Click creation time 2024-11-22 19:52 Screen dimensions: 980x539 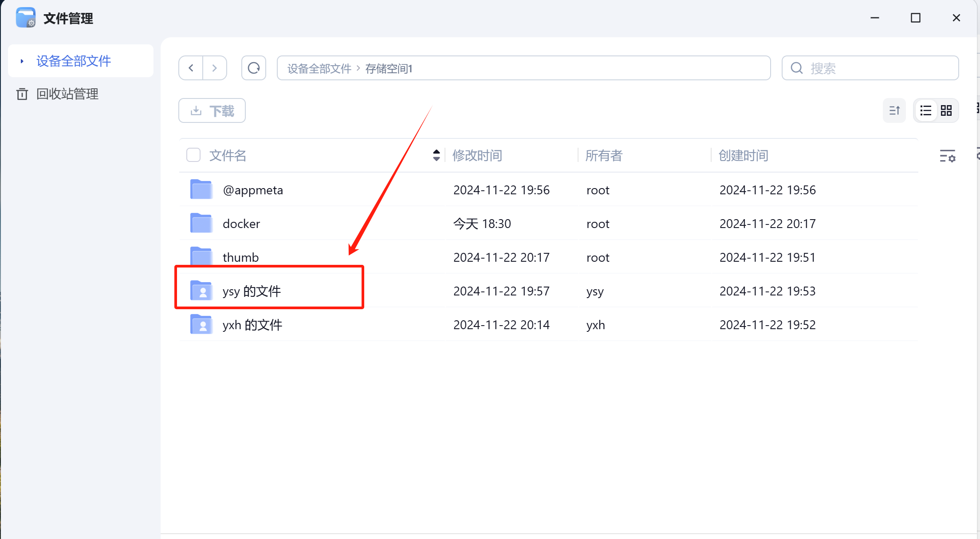[767, 325]
